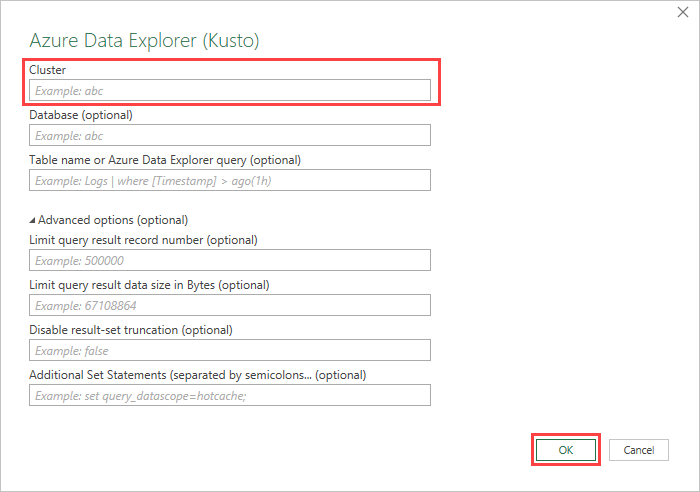Focus the data size in Bytes field

pyautogui.click(x=230, y=305)
